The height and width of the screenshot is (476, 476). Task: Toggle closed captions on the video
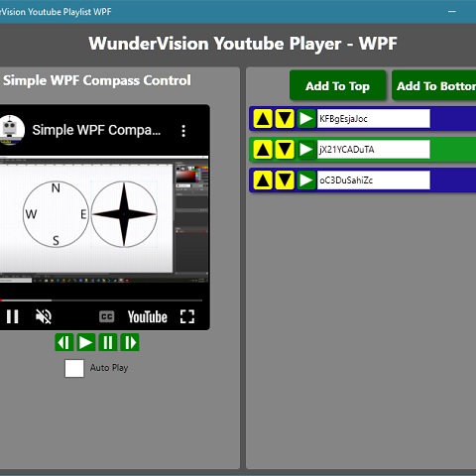(x=106, y=316)
